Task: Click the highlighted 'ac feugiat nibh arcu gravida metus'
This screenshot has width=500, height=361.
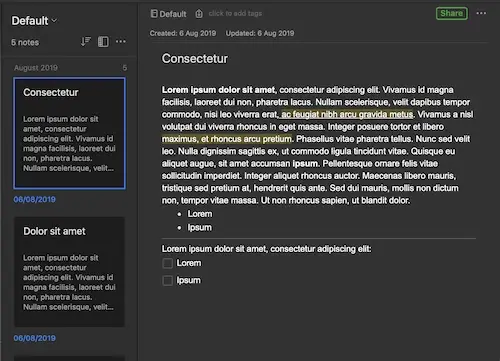Action: click(347, 114)
